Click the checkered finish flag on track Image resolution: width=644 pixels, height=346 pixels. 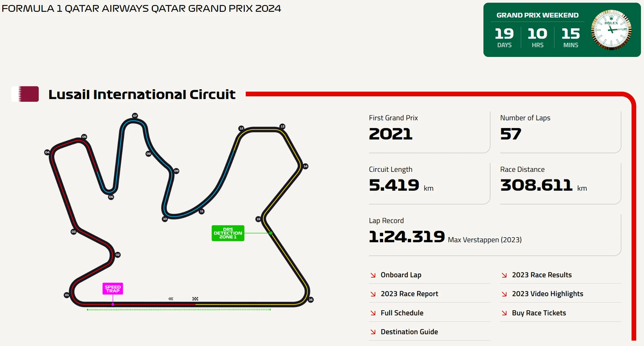pos(195,298)
